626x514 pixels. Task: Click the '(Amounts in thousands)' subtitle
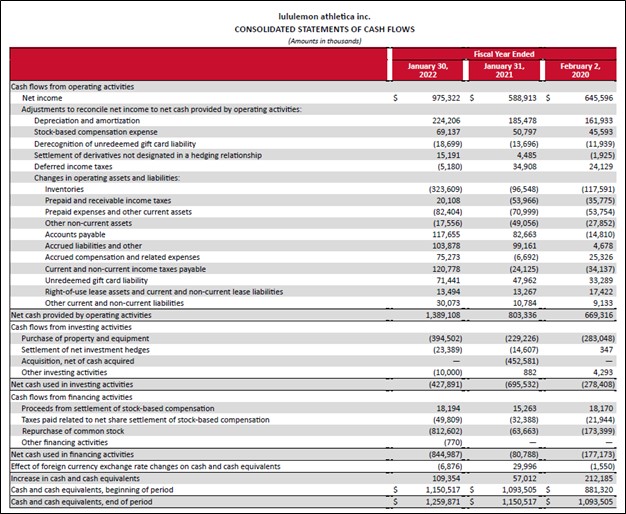pos(313,40)
